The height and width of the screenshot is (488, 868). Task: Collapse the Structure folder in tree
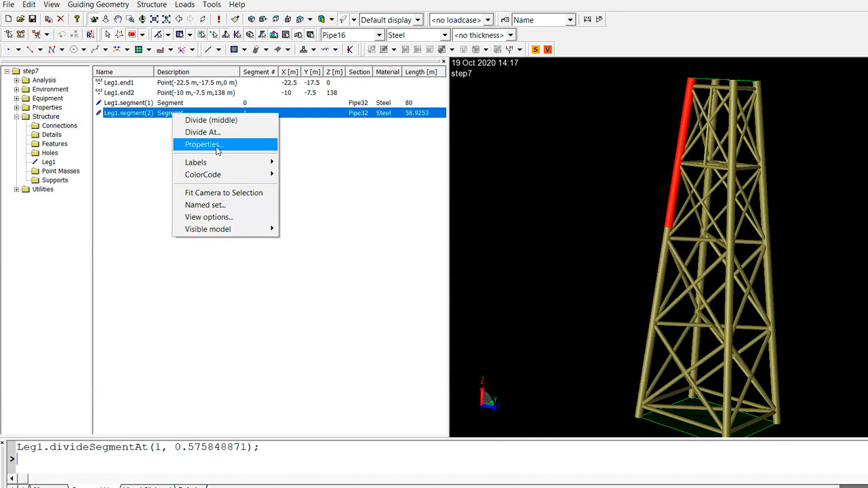coord(17,117)
